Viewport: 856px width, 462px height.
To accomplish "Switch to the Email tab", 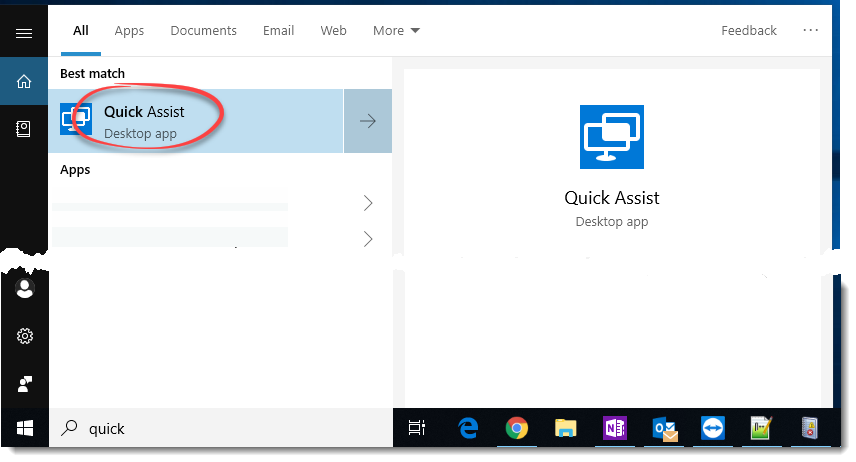I will [x=278, y=31].
